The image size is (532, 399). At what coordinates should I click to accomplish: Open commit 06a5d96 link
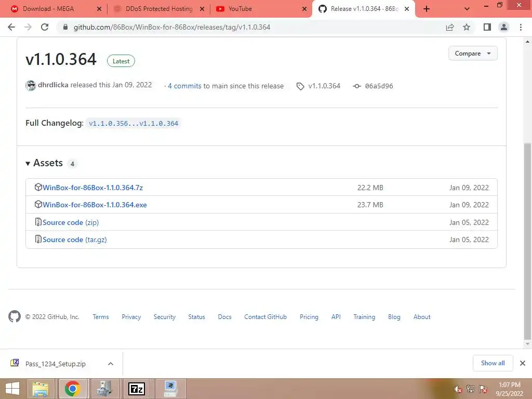coord(379,86)
